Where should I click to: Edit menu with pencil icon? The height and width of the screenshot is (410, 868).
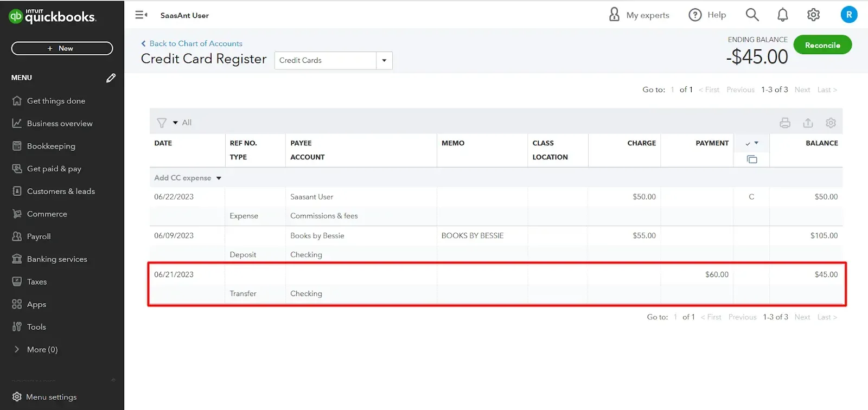pyautogui.click(x=111, y=78)
